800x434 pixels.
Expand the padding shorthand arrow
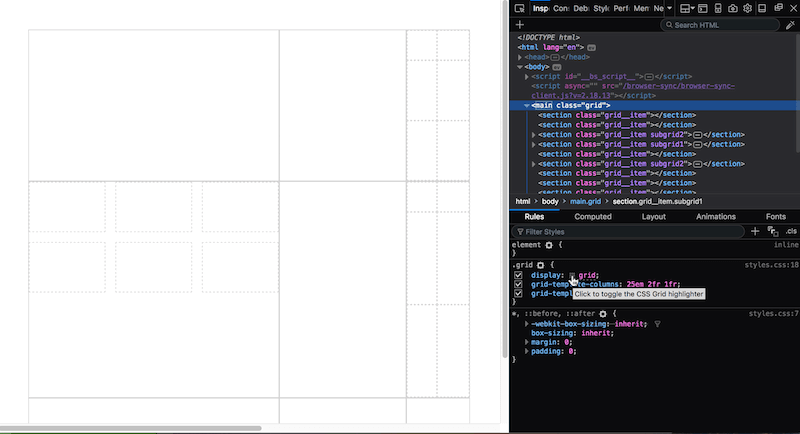[x=527, y=351]
